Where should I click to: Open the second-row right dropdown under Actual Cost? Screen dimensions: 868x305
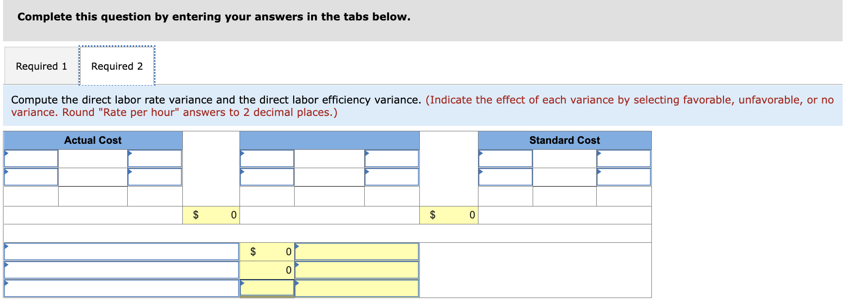point(155,176)
